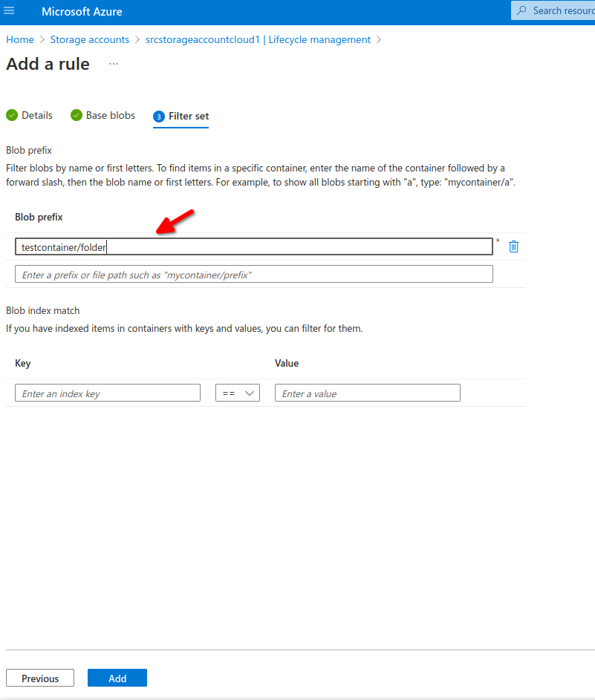Click the empty blob prefix input field
Screen dimensions: 595x700
253,275
